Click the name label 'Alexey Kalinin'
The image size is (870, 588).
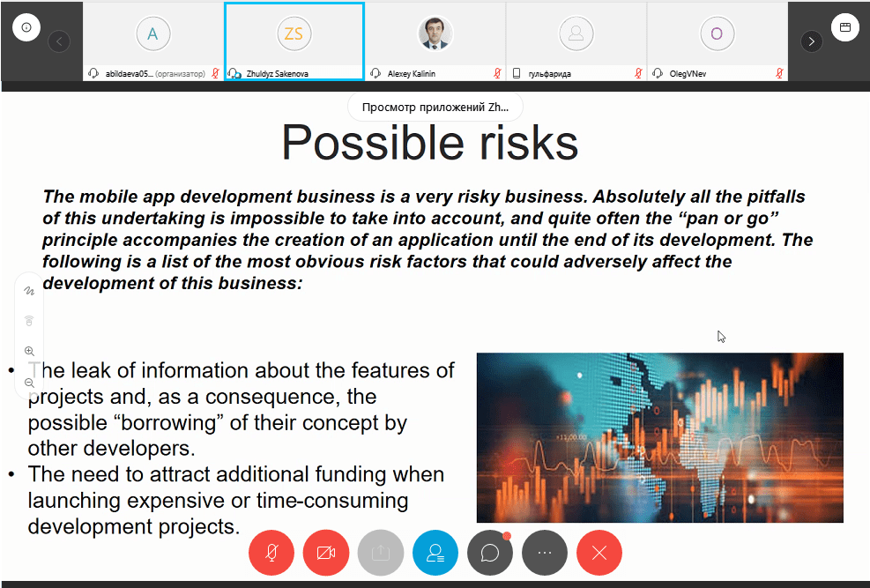pyautogui.click(x=411, y=74)
